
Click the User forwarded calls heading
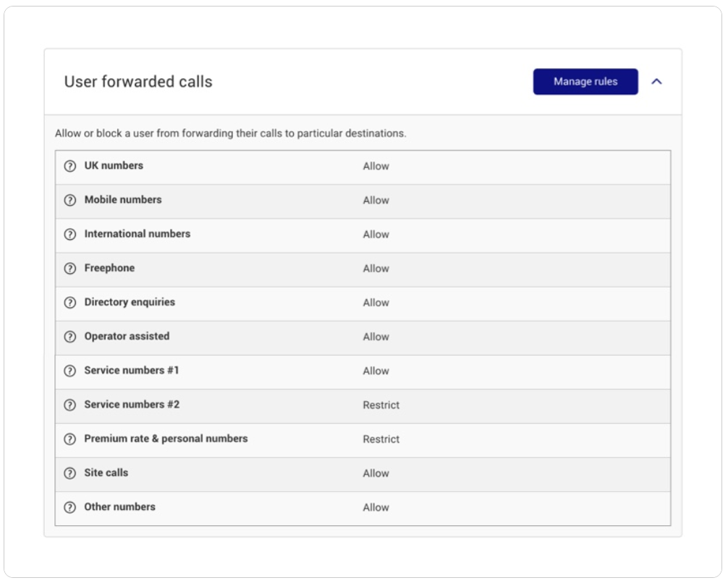(x=138, y=82)
